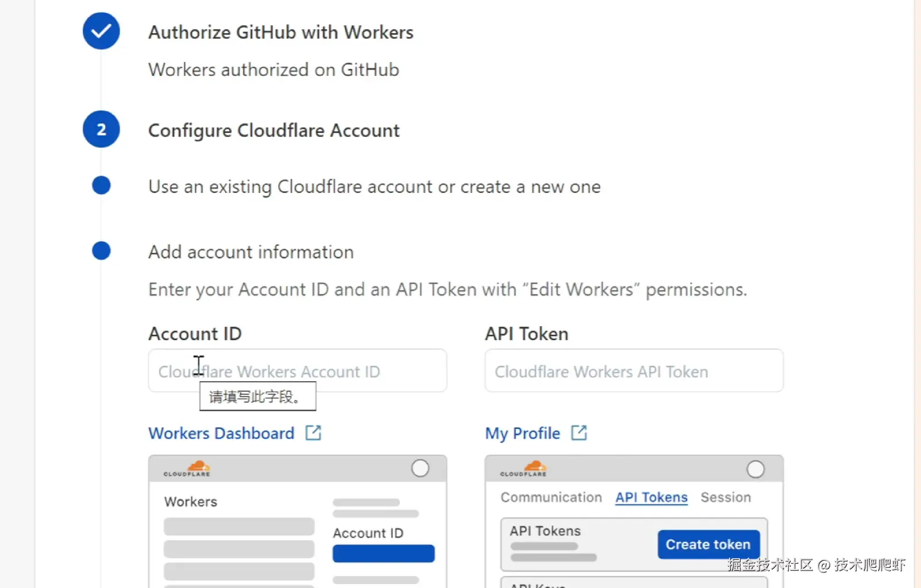Expand the Configure Cloudflare Account step heading
Image resolution: width=921 pixels, height=588 pixels.
[273, 130]
